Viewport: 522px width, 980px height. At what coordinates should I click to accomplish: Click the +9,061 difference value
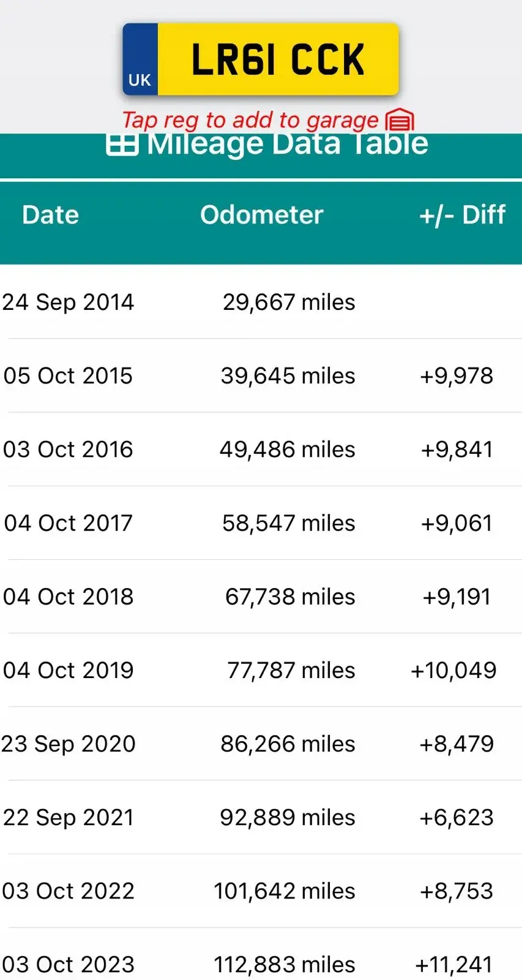457,523
